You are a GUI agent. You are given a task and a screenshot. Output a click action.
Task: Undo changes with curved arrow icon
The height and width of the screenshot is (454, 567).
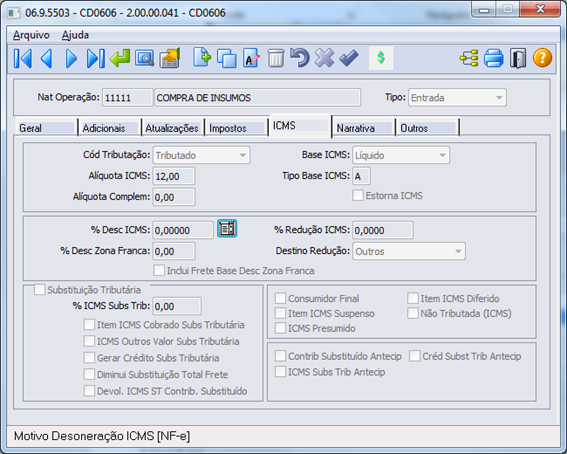coord(300,58)
